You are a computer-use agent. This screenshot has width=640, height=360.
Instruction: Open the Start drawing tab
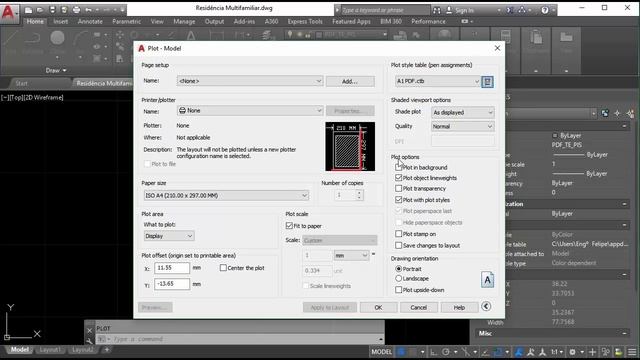[22, 83]
